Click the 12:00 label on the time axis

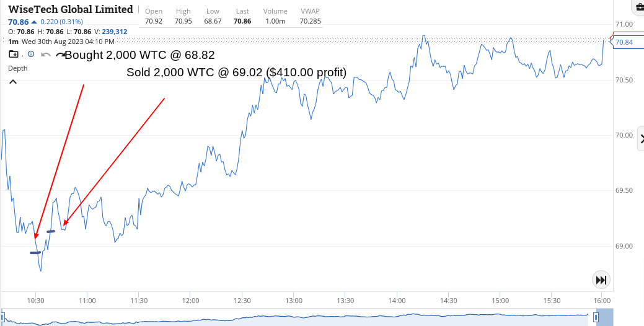point(190,301)
